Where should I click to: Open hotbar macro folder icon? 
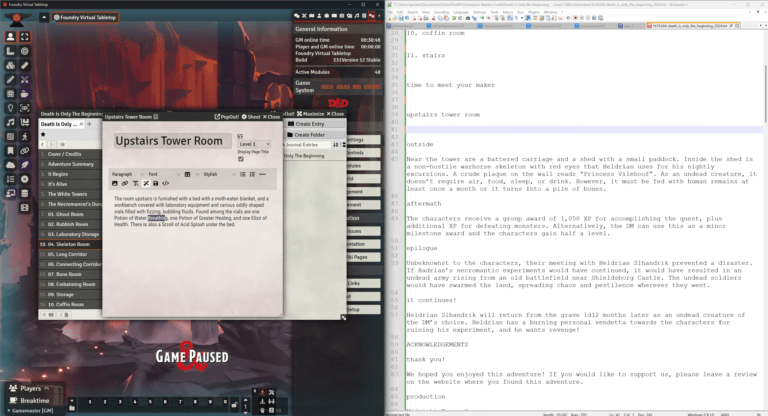click(72, 408)
